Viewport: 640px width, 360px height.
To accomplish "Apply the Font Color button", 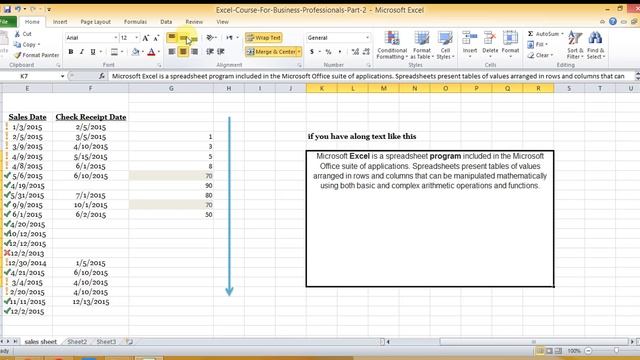I will [151, 52].
